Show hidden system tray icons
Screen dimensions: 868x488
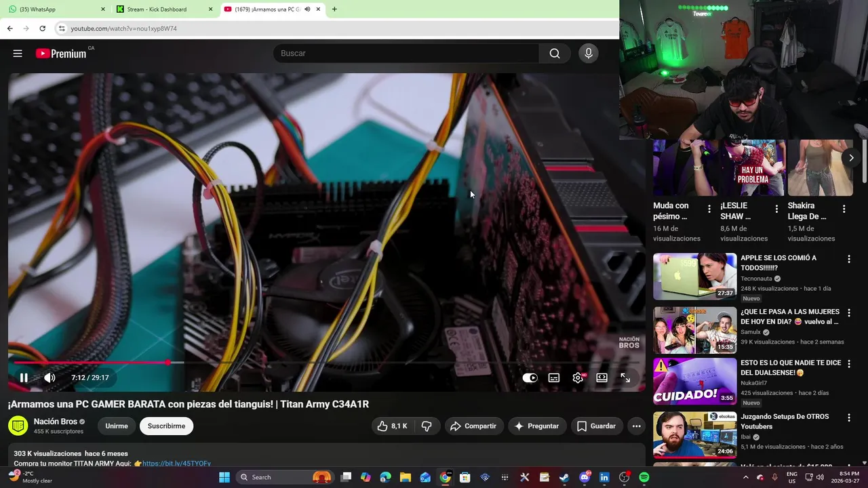pyautogui.click(x=746, y=477)
